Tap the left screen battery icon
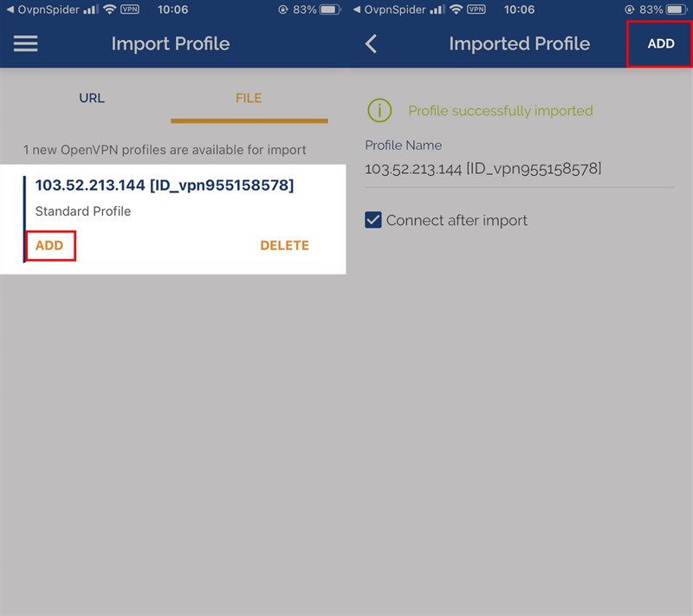The width and height of the screenshot is (693, 616). [x=330, y=10]
